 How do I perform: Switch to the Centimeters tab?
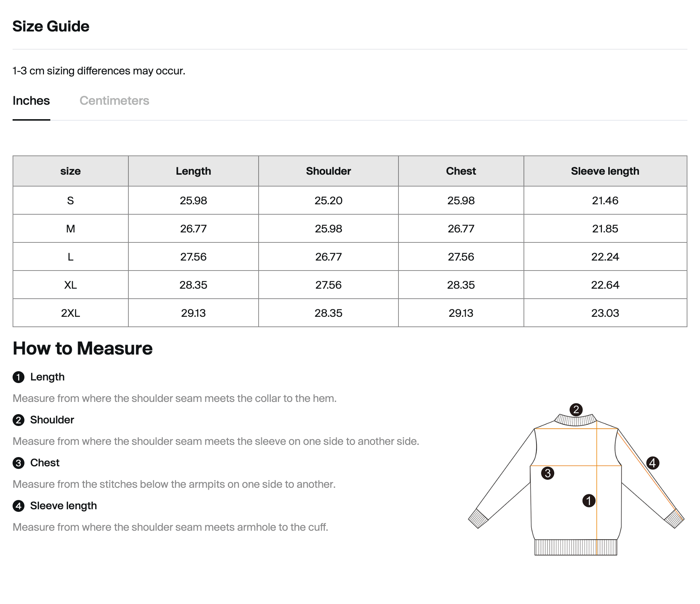[114, 101]
